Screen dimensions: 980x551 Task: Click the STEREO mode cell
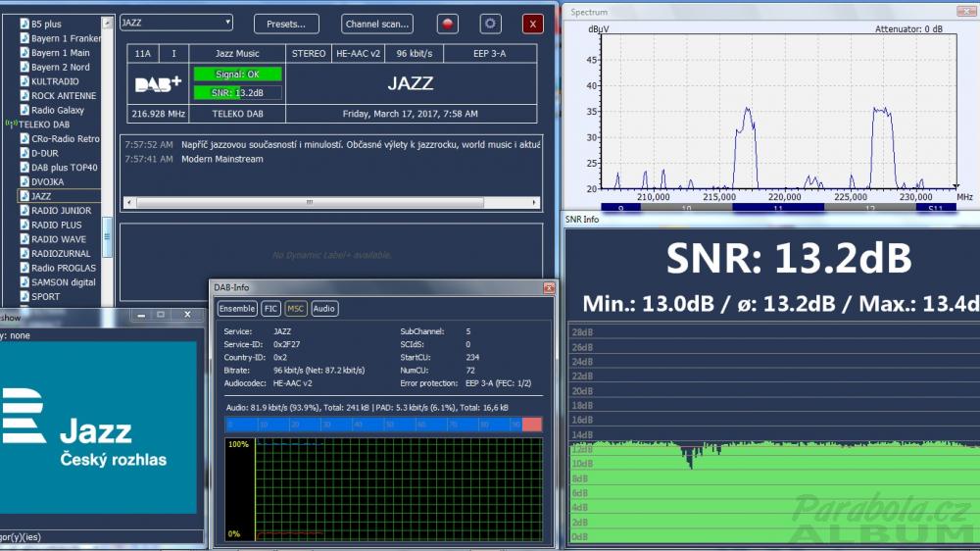pyautogui.click(x=308, y=54)
